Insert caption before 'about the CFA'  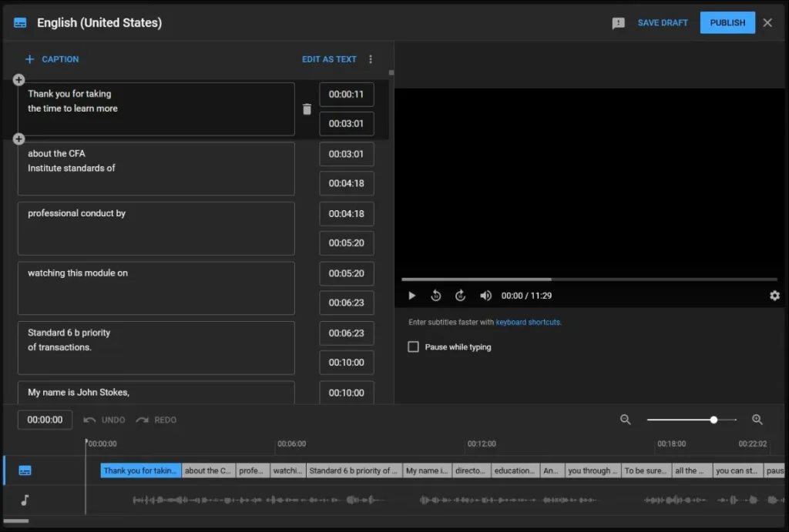18,139
